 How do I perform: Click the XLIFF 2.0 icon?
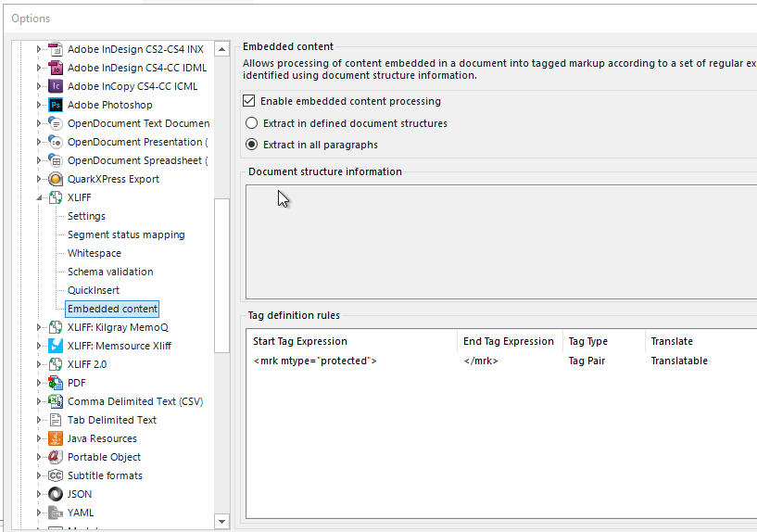[x=56, y=364]
